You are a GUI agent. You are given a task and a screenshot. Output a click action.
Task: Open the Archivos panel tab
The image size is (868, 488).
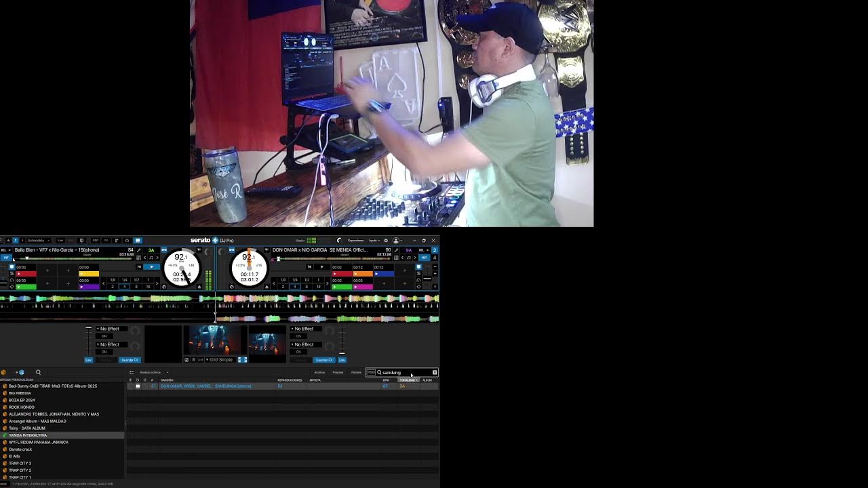[319, 372]
